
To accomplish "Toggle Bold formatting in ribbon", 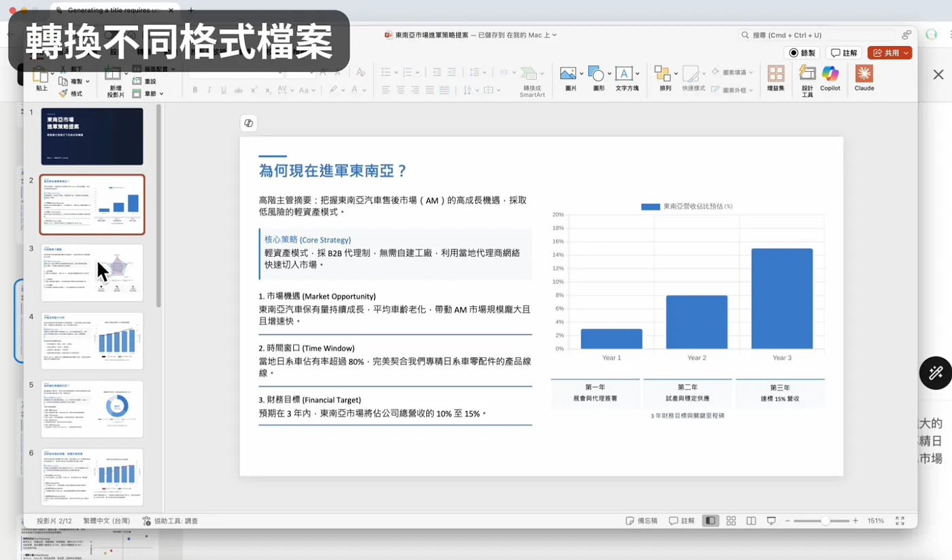I will click(194, 90).
